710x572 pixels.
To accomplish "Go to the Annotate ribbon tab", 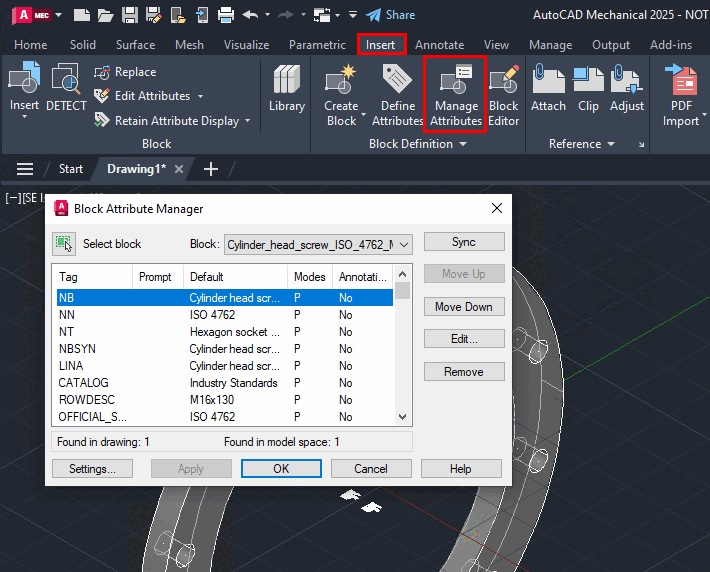I will pyautogui.click(x=440, y=45).
